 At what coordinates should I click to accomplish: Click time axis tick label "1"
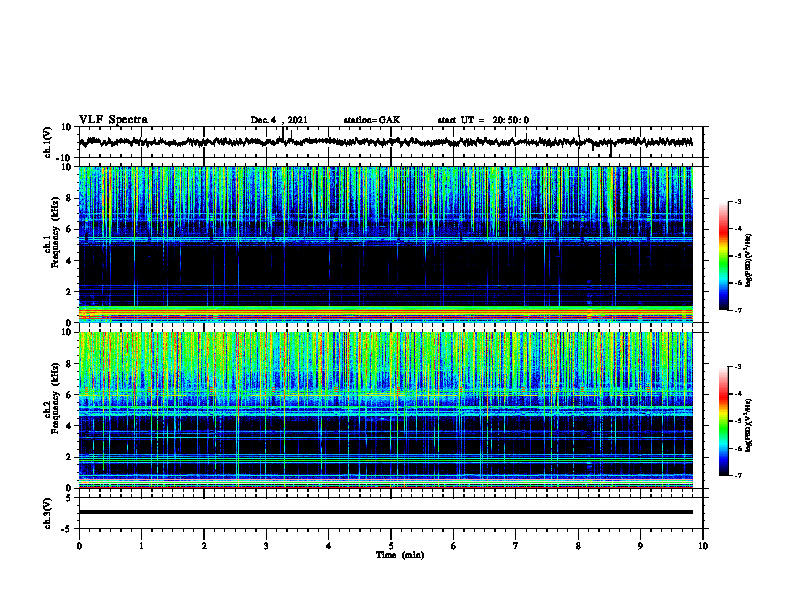click(x=141, y=546)
